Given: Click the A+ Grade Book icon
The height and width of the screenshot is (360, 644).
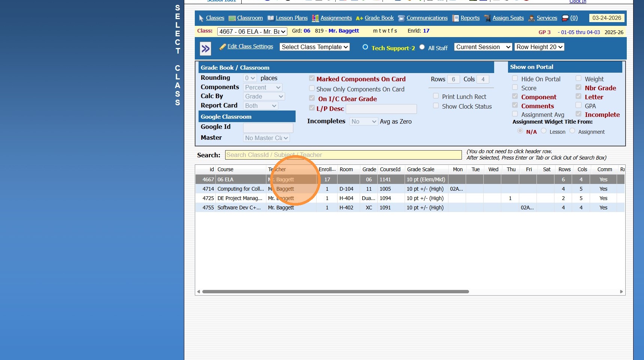Looking at the screenshot, I should pos(359,18).
